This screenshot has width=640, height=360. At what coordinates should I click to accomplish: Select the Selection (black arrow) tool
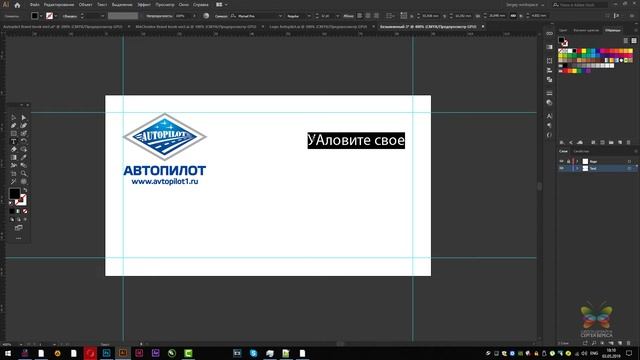coord(13,118)
